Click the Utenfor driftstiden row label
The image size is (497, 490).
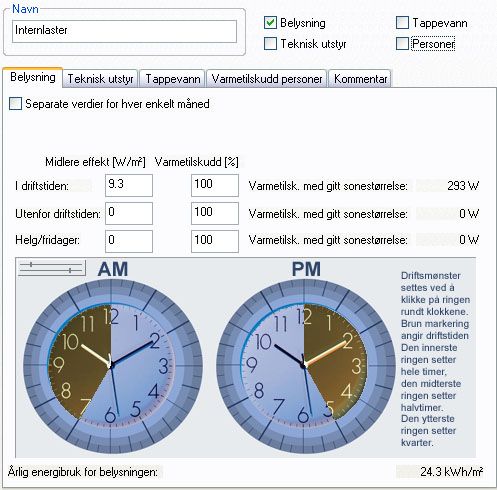[x=58, y=214]
